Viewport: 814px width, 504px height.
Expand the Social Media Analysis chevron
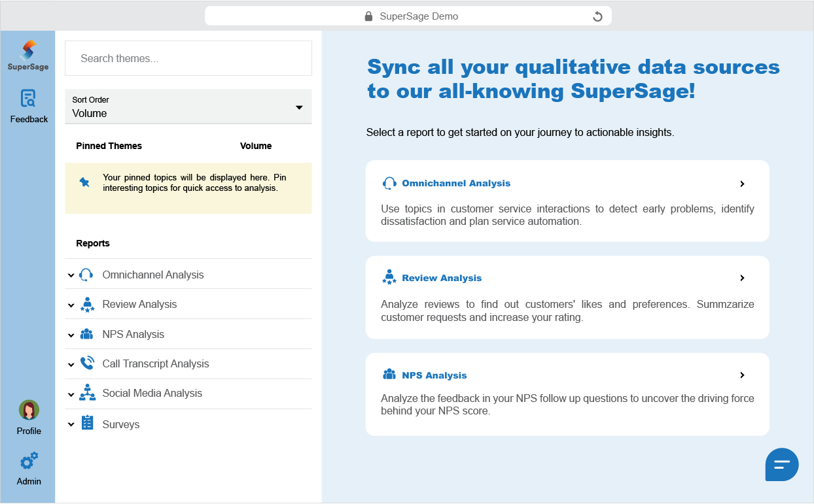point(71,394)
